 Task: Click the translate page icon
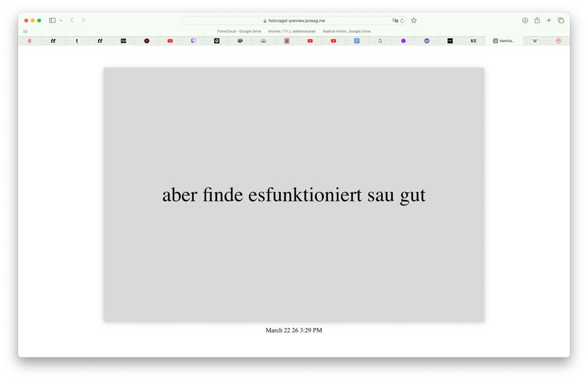pyautogui.click(x=395, y=21)
